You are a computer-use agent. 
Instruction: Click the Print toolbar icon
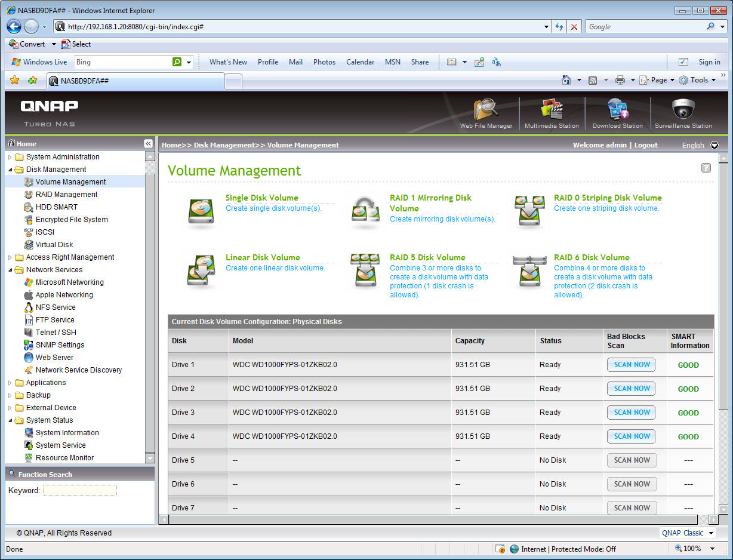tap(620, 80)
